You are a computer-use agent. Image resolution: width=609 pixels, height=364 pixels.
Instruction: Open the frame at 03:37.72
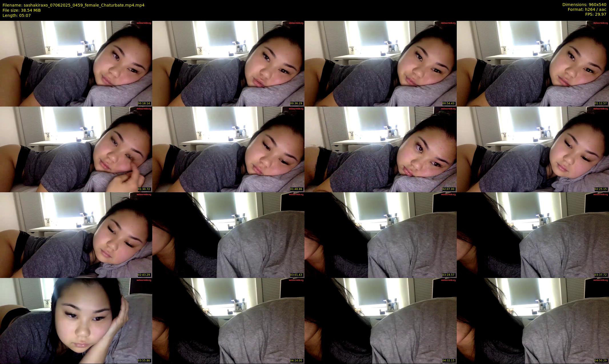point(533,235)
